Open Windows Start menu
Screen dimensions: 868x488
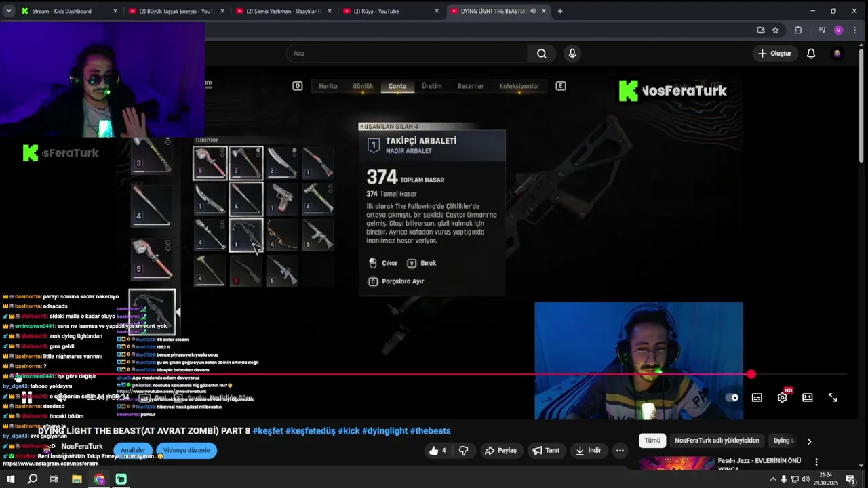click(10, 479)
